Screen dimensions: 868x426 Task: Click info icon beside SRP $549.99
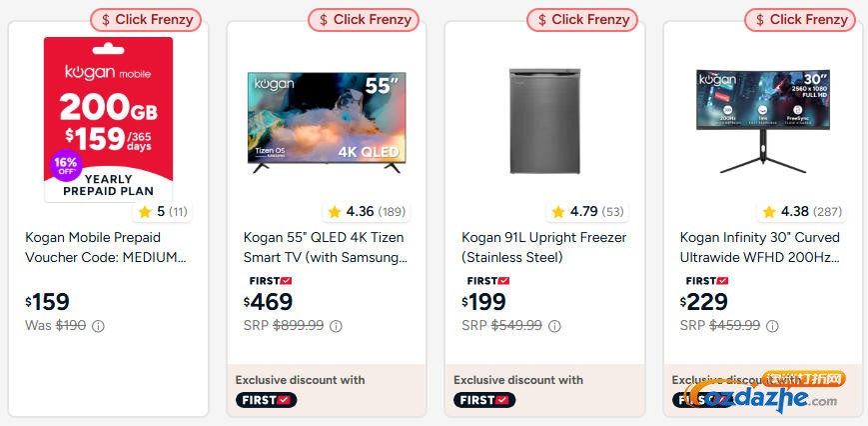[x=554, y=326]
